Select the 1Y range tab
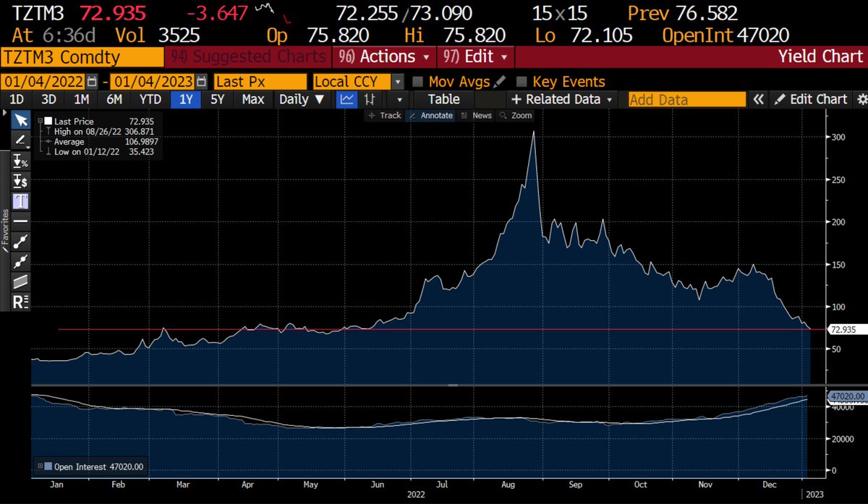The height and width of the screenshot is (504, 868). coord(185,100)
